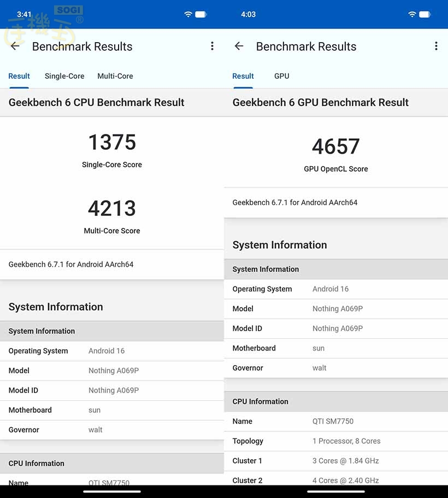Tap Geekbench 6.7.1 version row on GPU screen

[336, 203]
